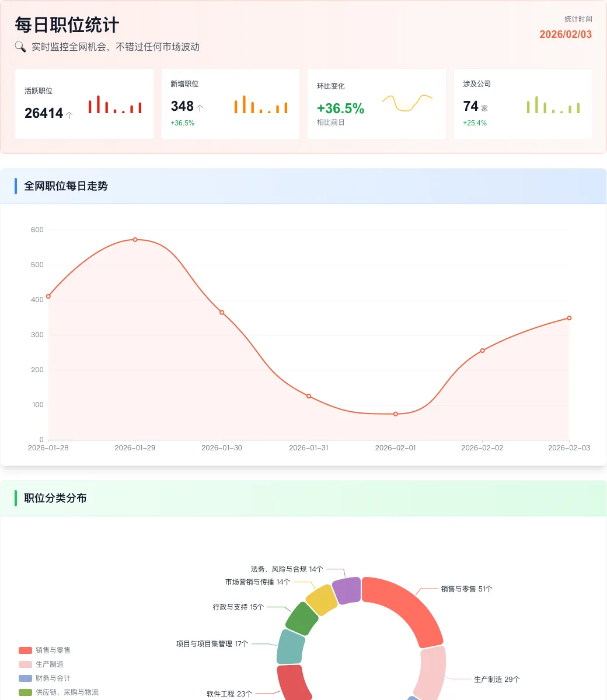Click the 销售与零售 legend entry text

pos(53,650)
